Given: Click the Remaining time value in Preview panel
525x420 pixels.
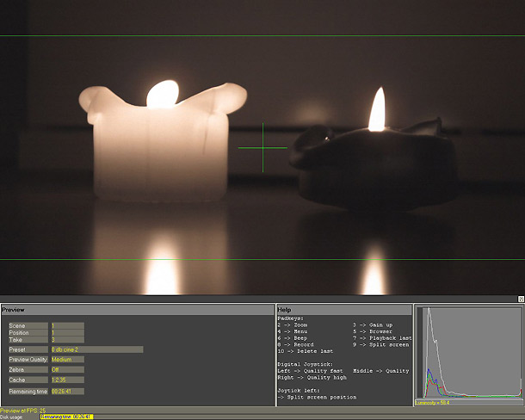Looking at the screenshot, I should (x=67, y=391).
